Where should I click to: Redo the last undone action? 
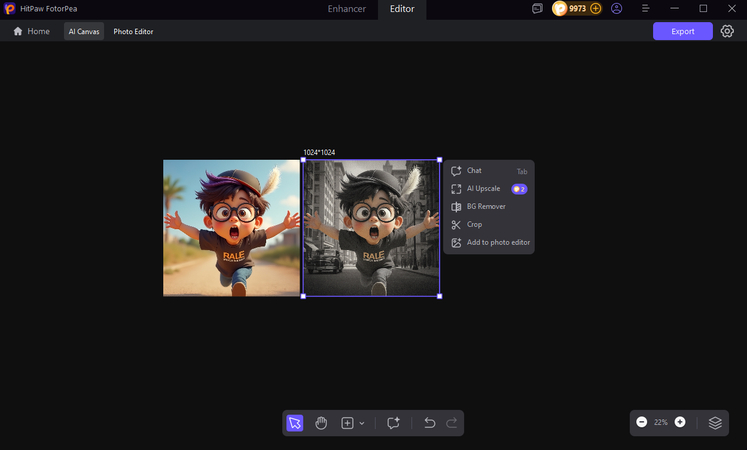[452, 423]
